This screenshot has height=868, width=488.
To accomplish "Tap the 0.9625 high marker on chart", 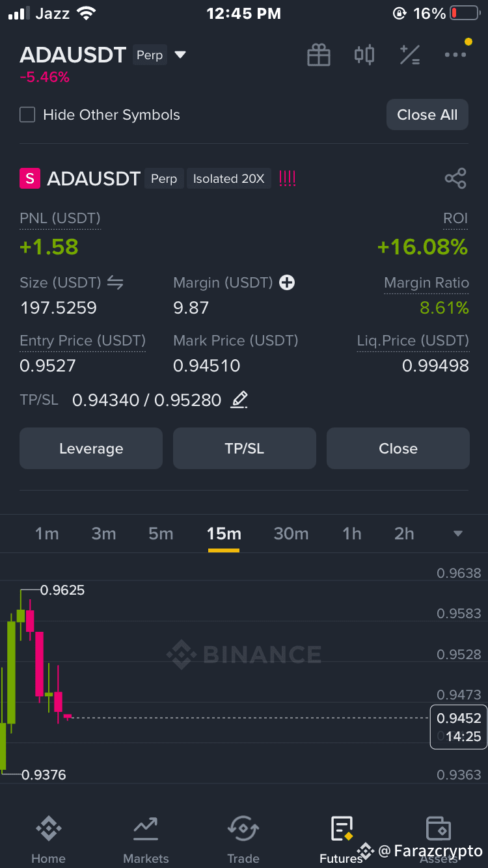I will [62, 590].
